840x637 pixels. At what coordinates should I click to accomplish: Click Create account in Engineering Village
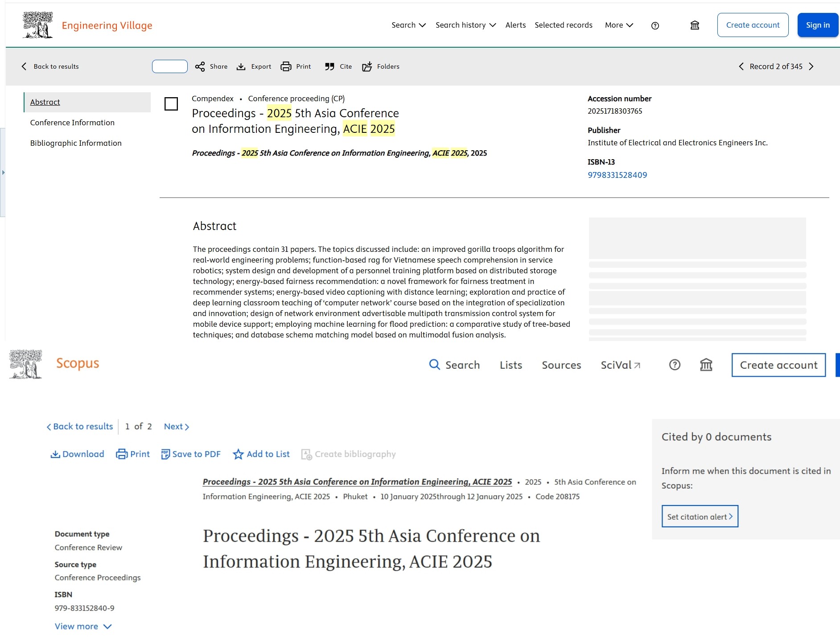coord(753,25)
